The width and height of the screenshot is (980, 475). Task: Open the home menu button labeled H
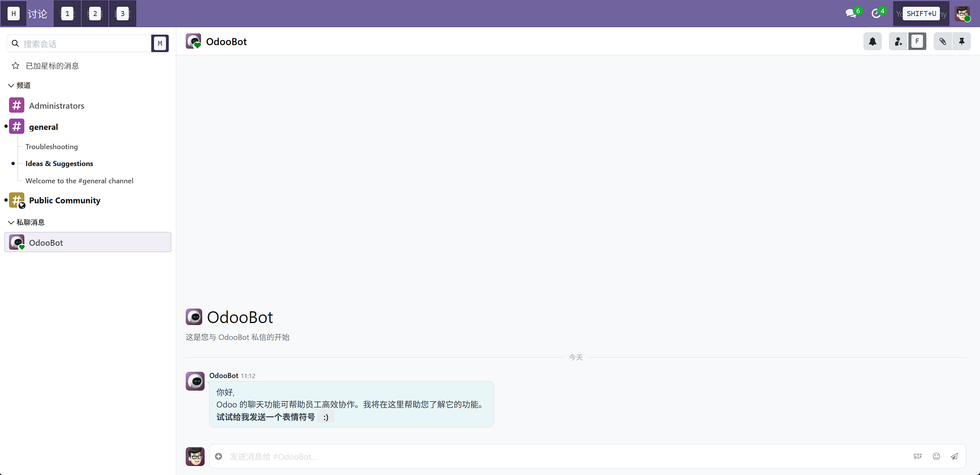point(13,14)
